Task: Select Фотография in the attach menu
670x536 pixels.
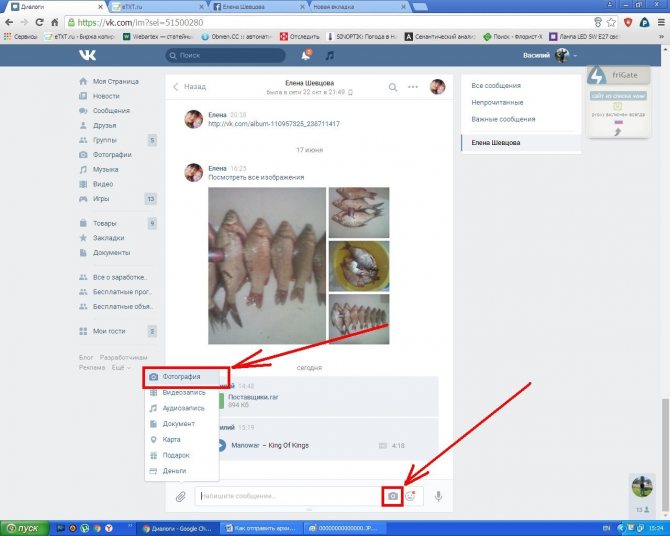Action: click(x=182, y=377)
